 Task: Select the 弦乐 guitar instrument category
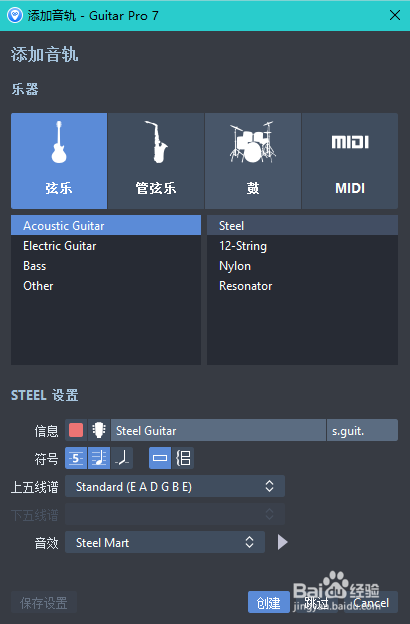[x=59, y=161]
